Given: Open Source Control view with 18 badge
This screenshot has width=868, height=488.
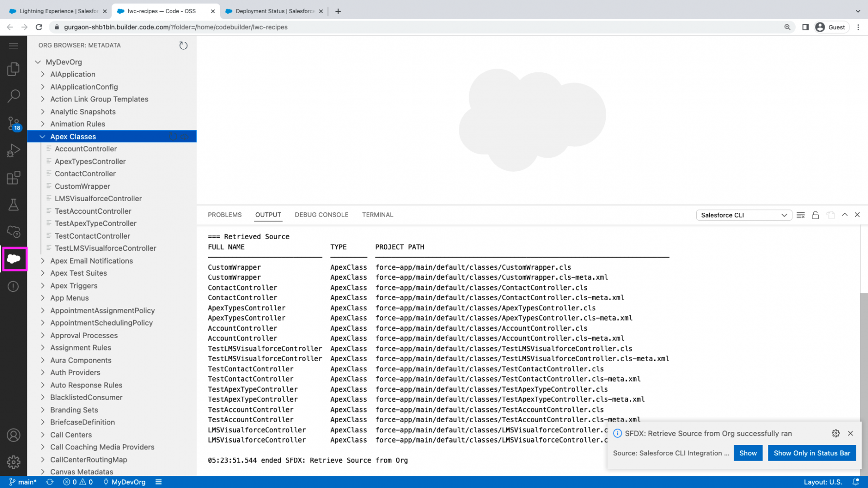Looking at the screenshot, I should coord(14,124).
